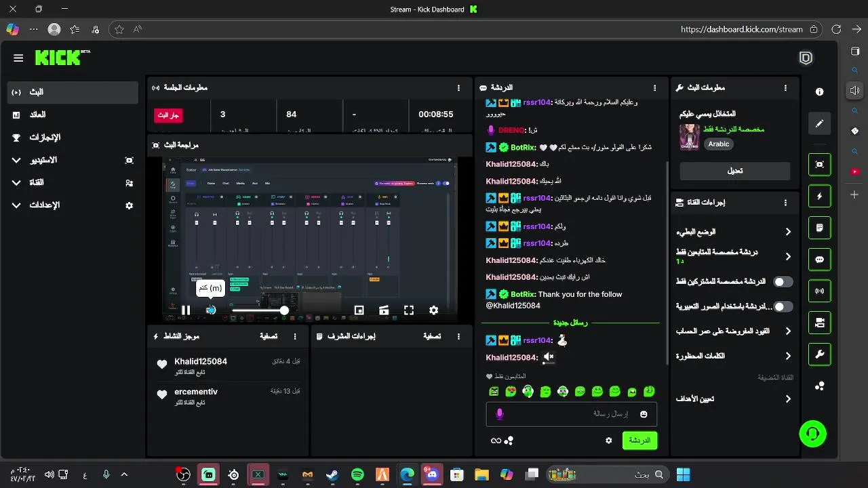Go to the البث (Stream) sidebar page
Image resolution: width=868 pixels, height=488 pixels.
[x=73, y=92]
